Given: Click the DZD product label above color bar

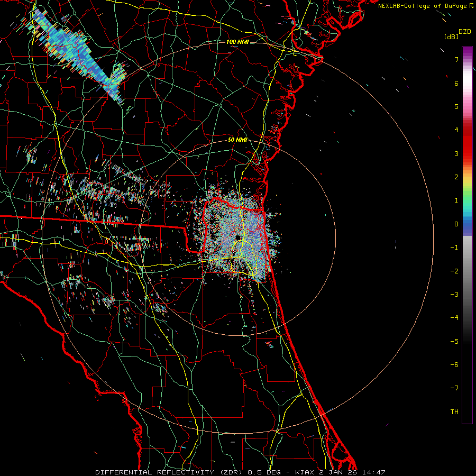Looking at the screenshot, I should [x=465, y=32].
